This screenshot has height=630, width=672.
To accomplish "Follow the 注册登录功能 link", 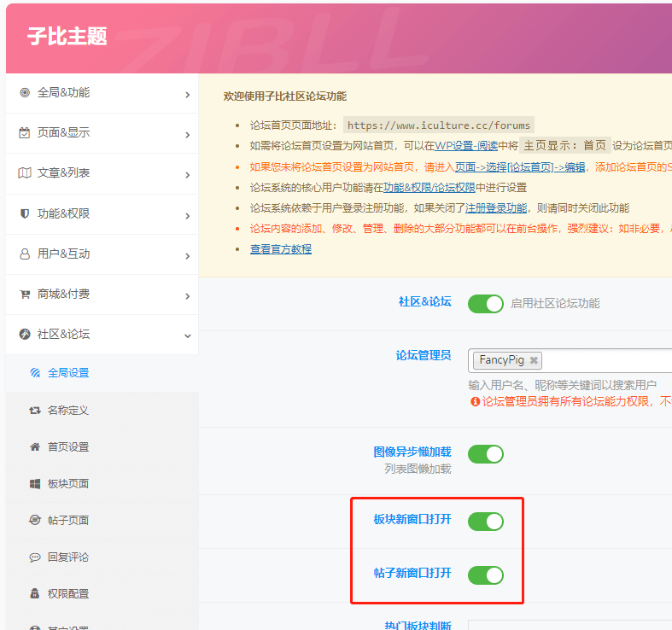I will pyautogui.click(x=496, y=208).
